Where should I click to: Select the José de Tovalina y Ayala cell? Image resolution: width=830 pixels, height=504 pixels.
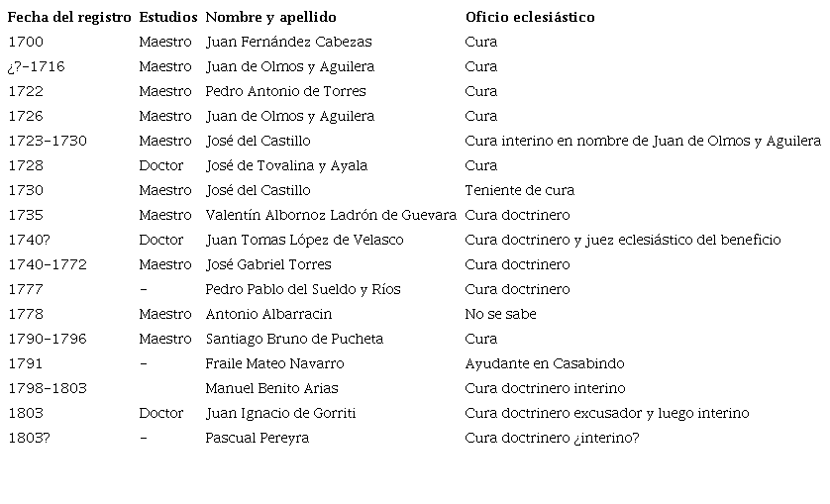point(286,166)
